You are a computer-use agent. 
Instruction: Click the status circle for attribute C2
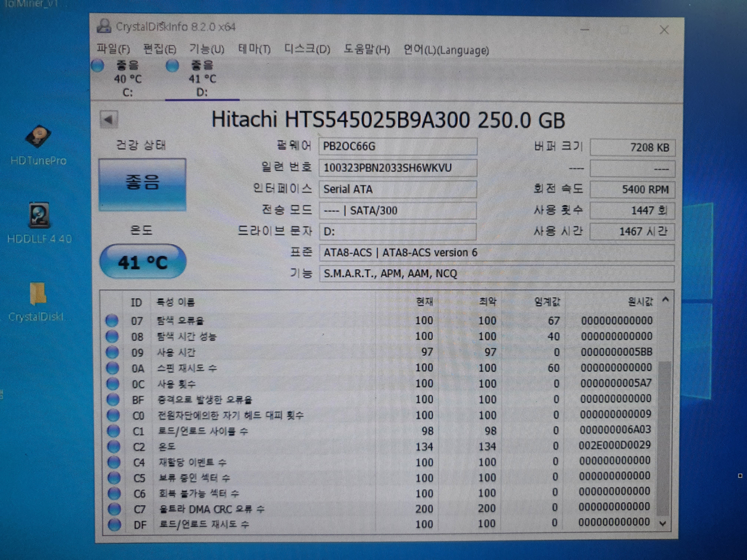[x=113, y=447]
